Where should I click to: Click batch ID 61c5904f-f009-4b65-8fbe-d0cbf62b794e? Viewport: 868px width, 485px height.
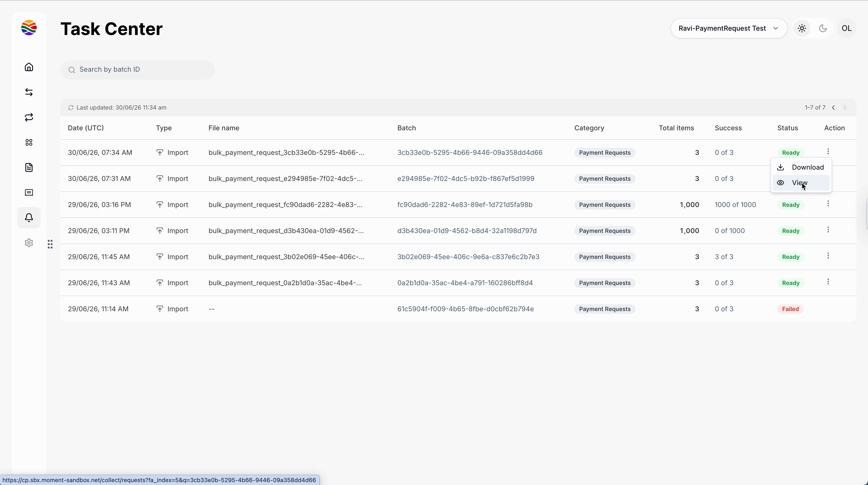tap(465, 309)
